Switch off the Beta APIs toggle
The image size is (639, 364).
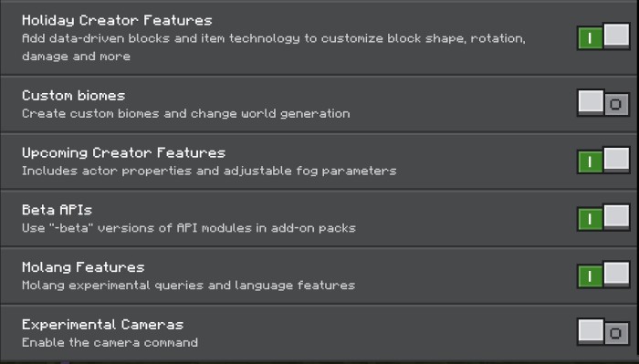coord(603,218)
